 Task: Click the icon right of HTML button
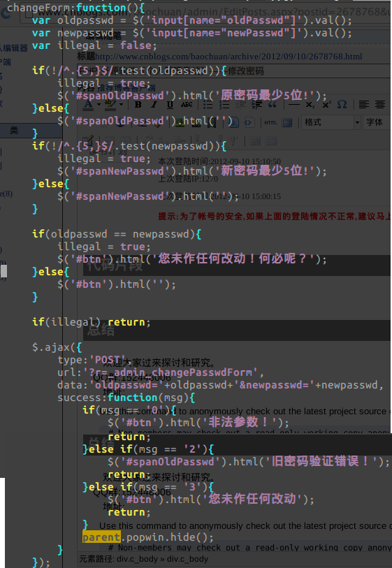pos(287,122)
